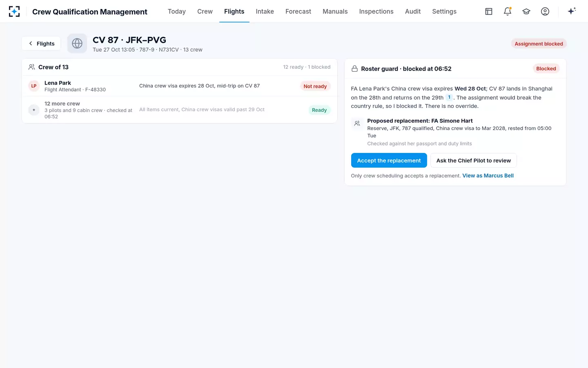
Task: Open the training graduation cap icon
Action: coord(526,11)
